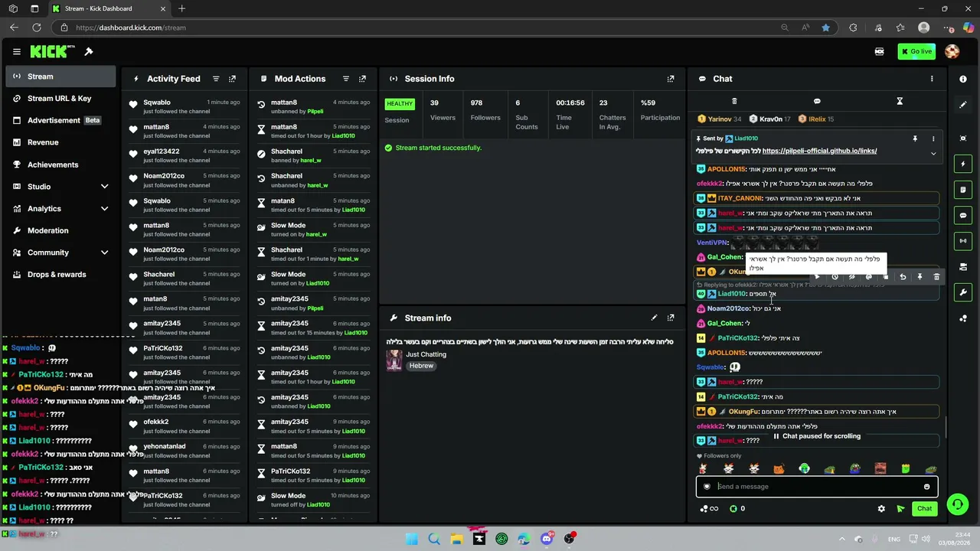Open the Moderation page
Viewport: 980px width, 551px height.
pos(60,230)
